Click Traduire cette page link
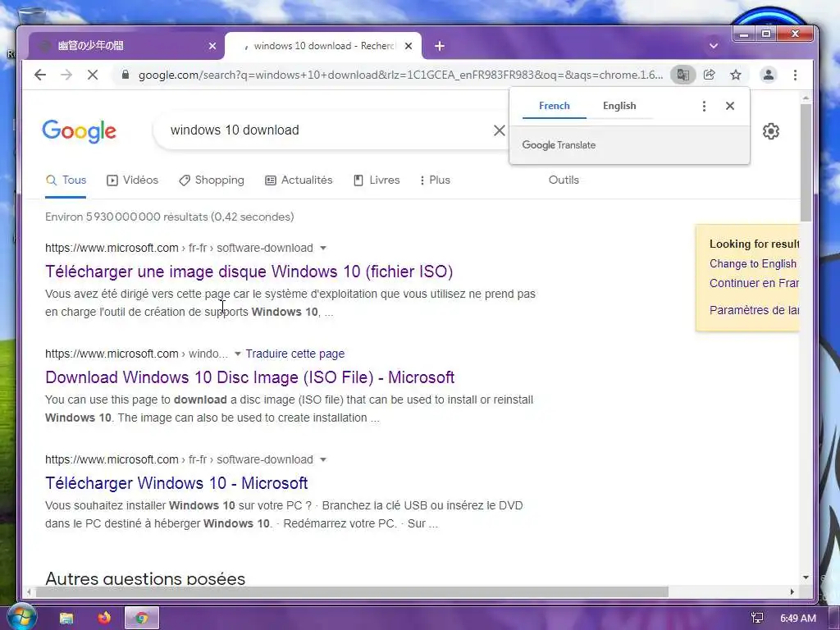The image size is (840, 630). [295, 354]
